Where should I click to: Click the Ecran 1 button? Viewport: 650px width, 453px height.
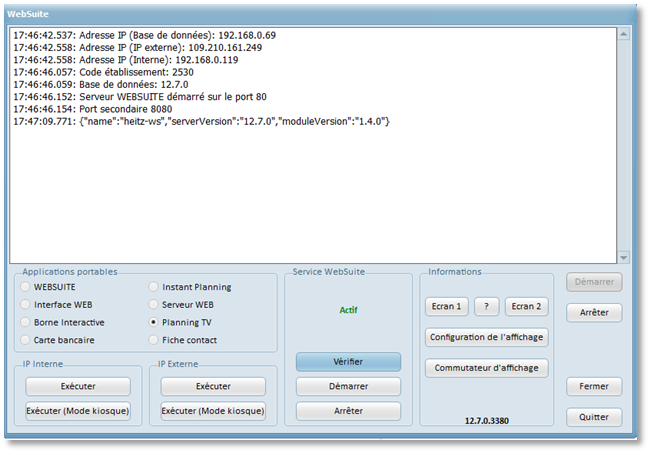click(446, 307)
